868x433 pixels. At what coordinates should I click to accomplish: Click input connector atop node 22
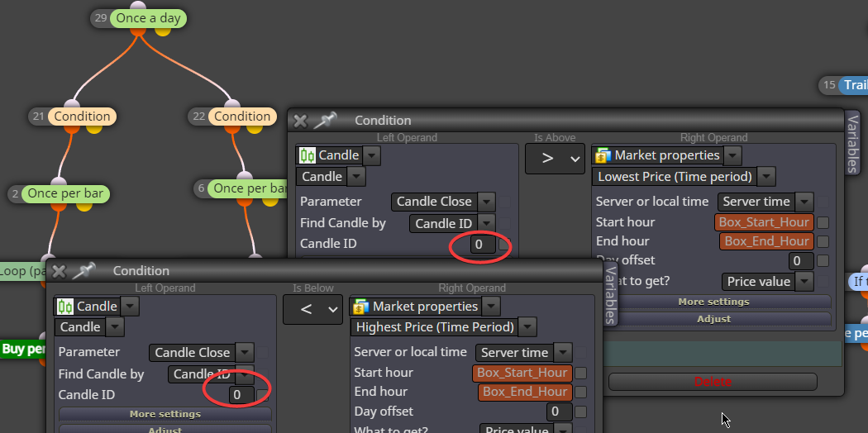[232, 104]
